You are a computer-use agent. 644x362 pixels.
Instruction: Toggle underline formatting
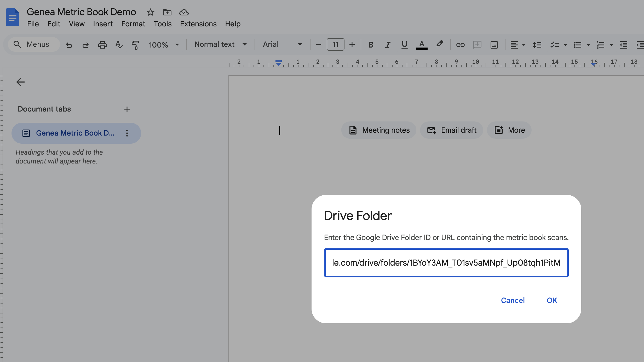coord(404,44)
